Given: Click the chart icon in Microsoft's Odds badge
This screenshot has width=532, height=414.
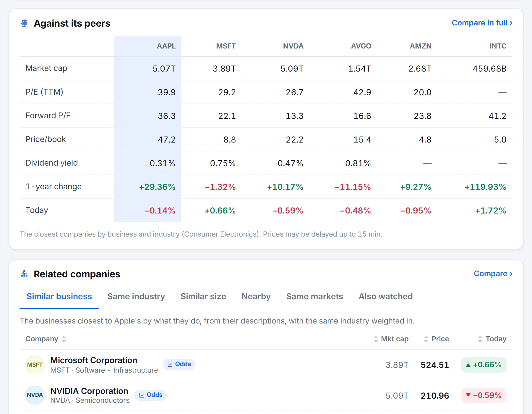Looking at the screenshot, I should pos(170,365).
